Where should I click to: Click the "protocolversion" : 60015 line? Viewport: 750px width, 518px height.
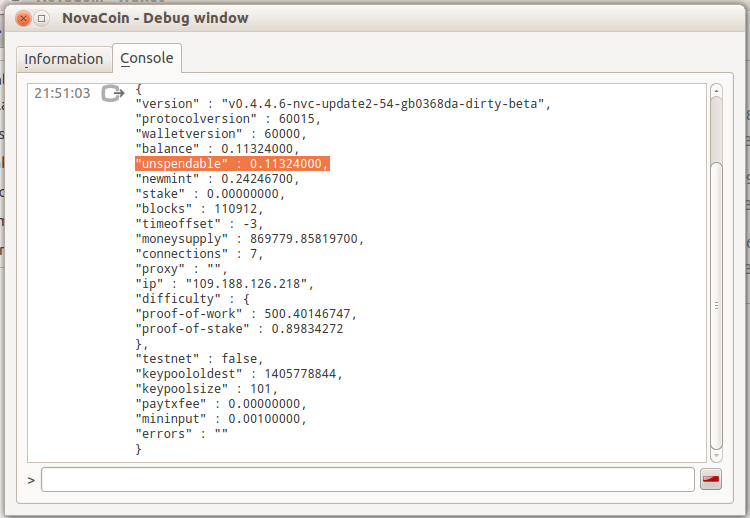point(228,119)
